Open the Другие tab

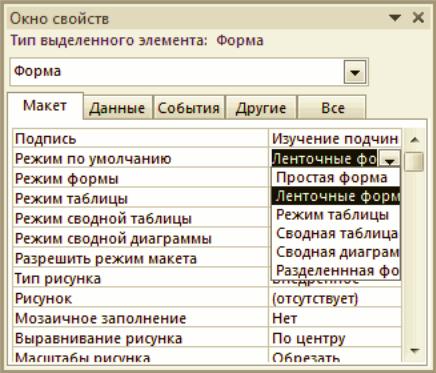[x=261, y=108]
